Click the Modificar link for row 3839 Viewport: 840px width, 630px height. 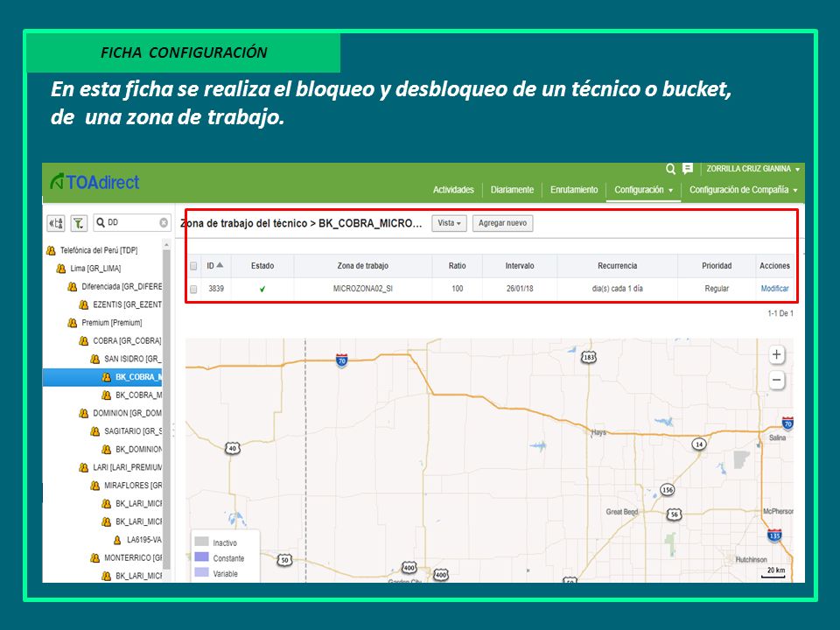tap(774, 288)
